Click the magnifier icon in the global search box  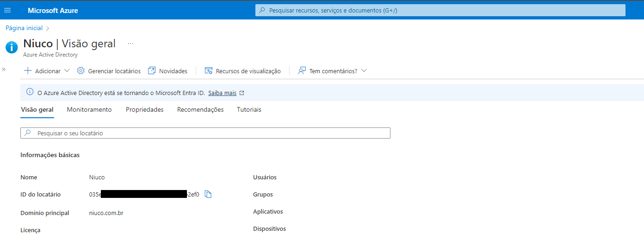point(262,10)
